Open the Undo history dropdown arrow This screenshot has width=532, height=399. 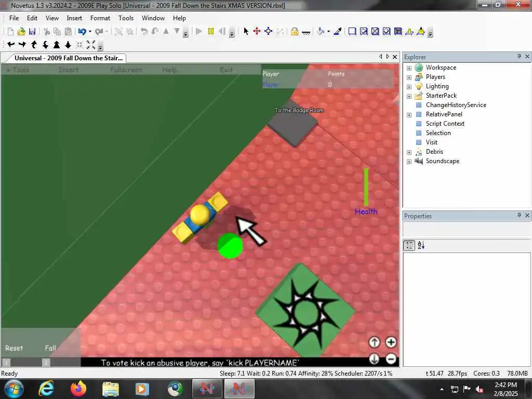90,32
